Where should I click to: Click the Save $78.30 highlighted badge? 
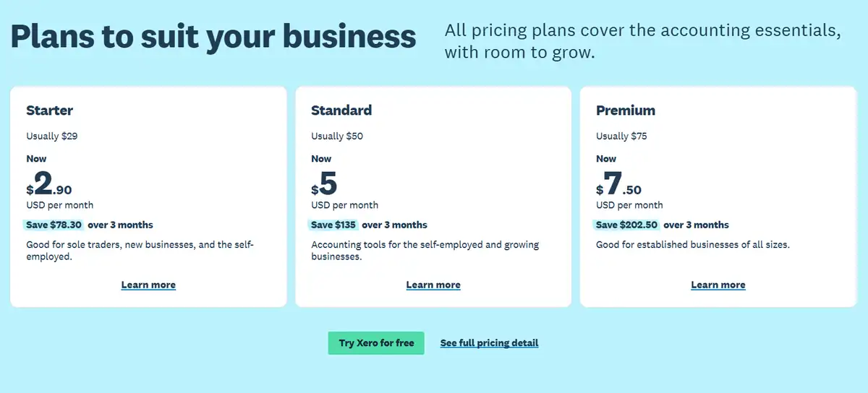[x=54, y=225]
